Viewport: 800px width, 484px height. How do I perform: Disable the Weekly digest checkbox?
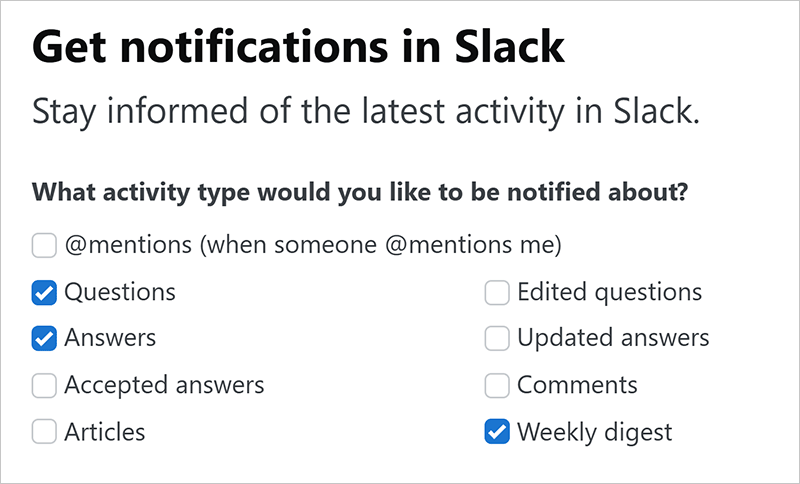[x=497, y=432]
